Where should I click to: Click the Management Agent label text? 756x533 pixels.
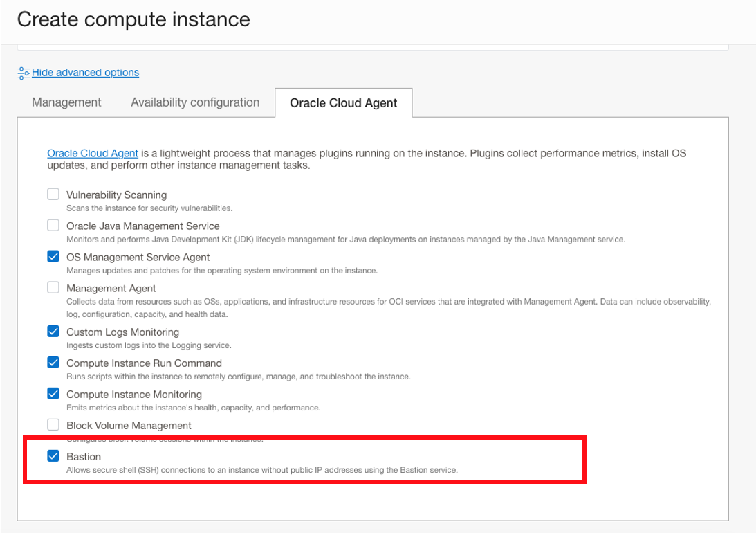pos(111,289)
